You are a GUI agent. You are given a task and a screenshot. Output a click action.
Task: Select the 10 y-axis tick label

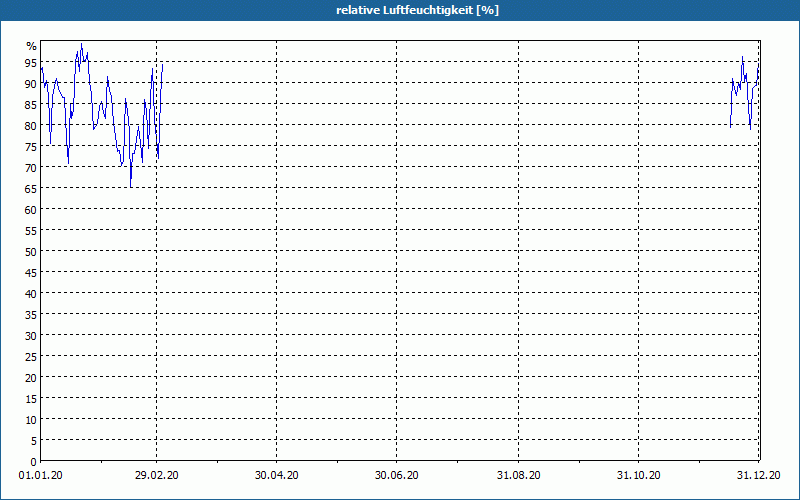(31, 419)
